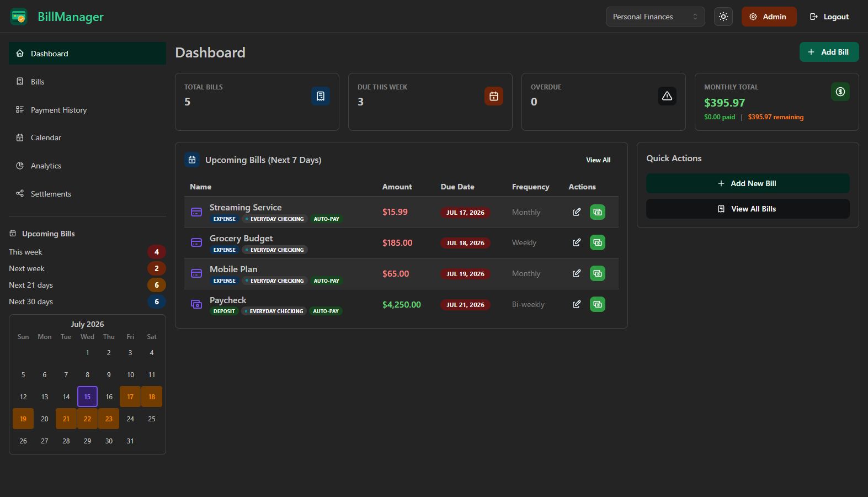Image resolution: width=868 pixels, height=497 pixels.
Task: Open Calendar in sidebar
Action: [87, 138]
